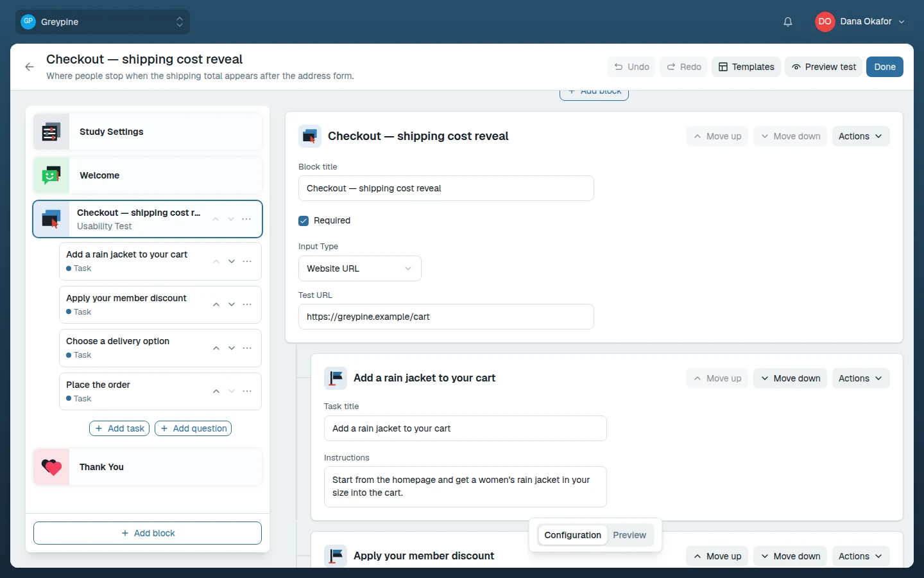Click the notifications bell icon
Image resolution: width=924 pixels, height=578 pixels.
coord(788,22)
